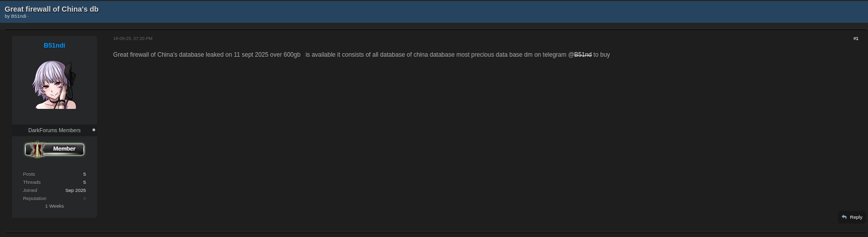
Task: Click the Reputation value 0
Action: (x=84, y=199)
